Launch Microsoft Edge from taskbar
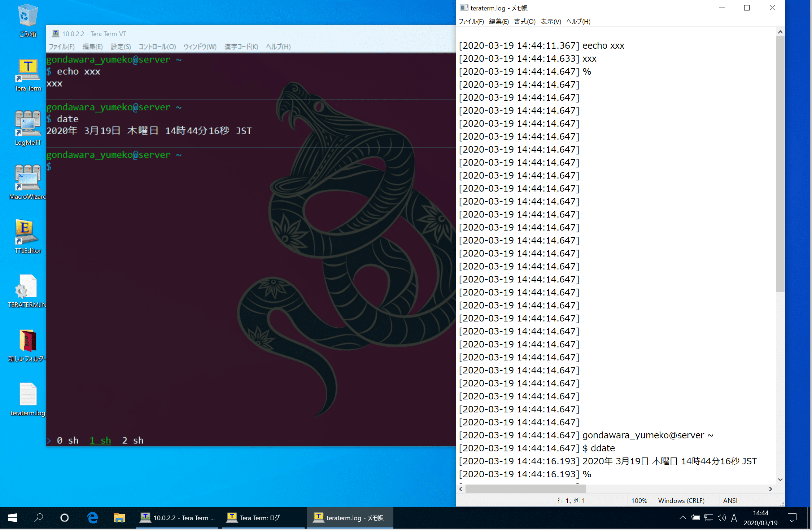The width and height of the screenshot is (812, 530). click(93, 518)
